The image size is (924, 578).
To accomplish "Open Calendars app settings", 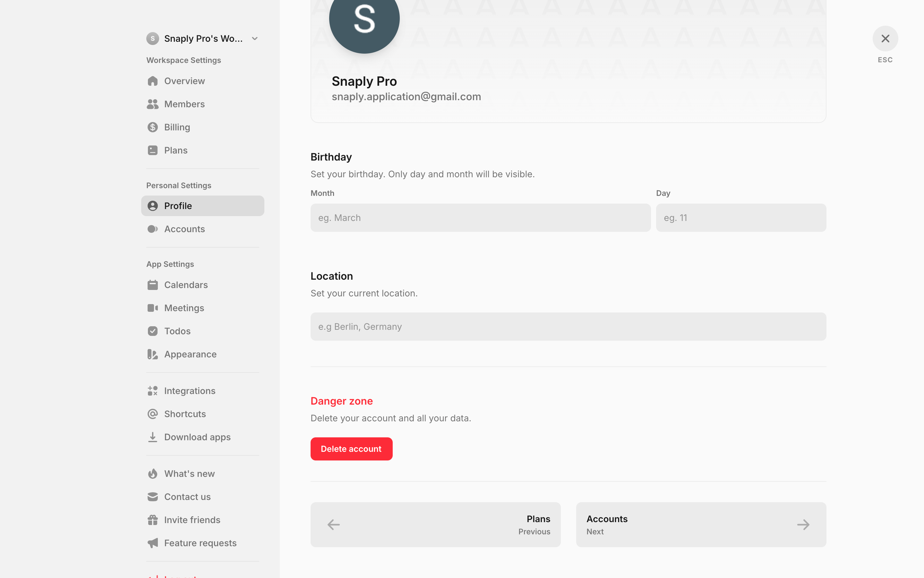I will [x=202, y=285].
